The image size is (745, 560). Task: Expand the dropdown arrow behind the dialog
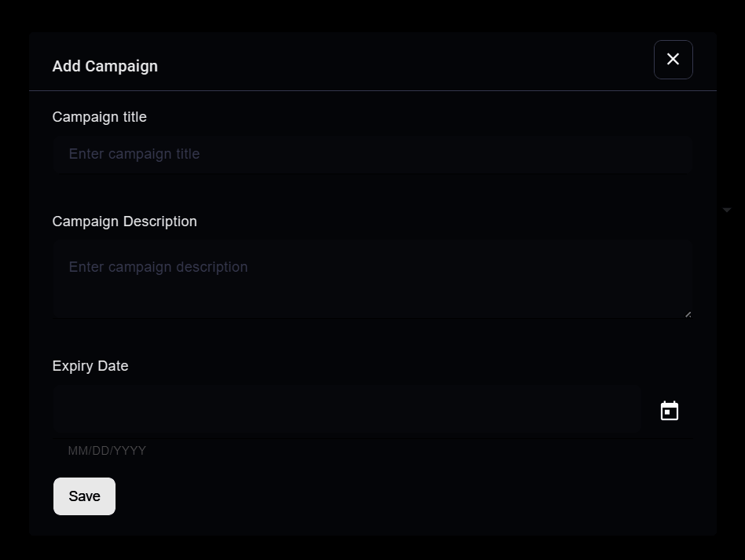[726, 210]
